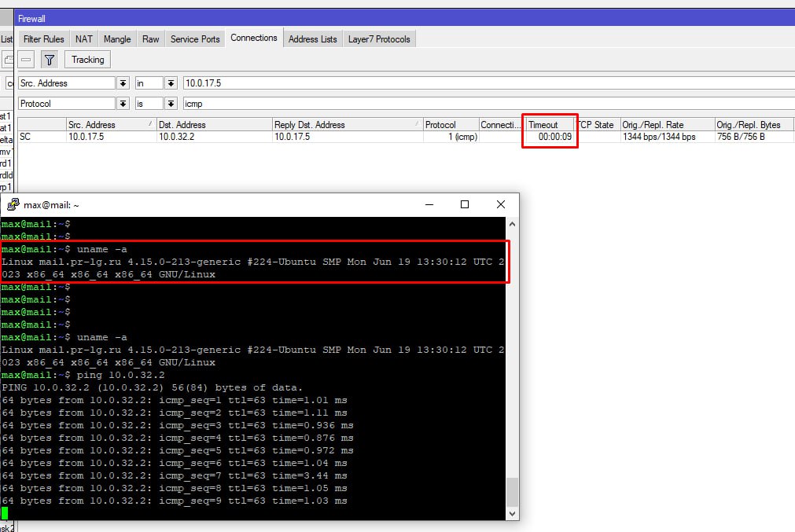
Task: Open the Mangle tab
Action: pyautogui.click(x=117, y=39)
